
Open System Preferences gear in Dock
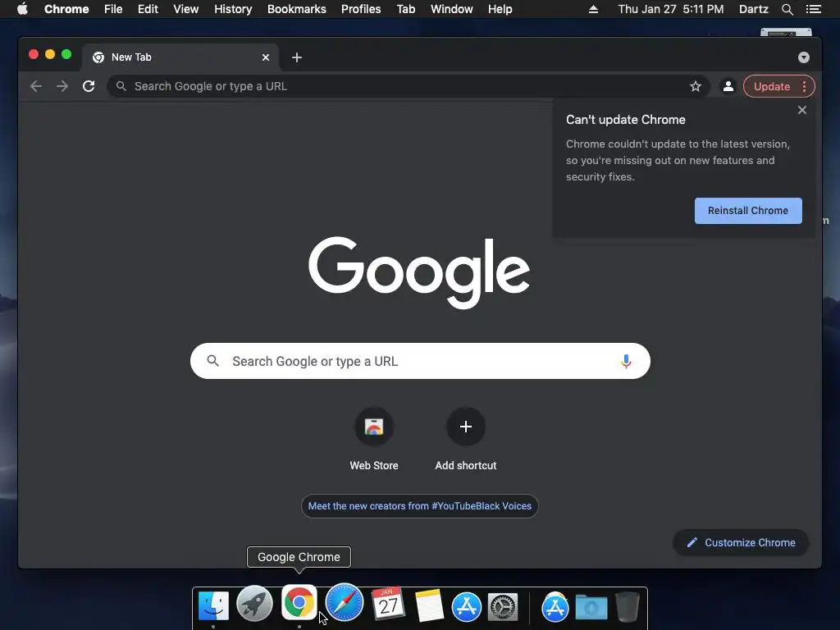[x=503, y=607]
